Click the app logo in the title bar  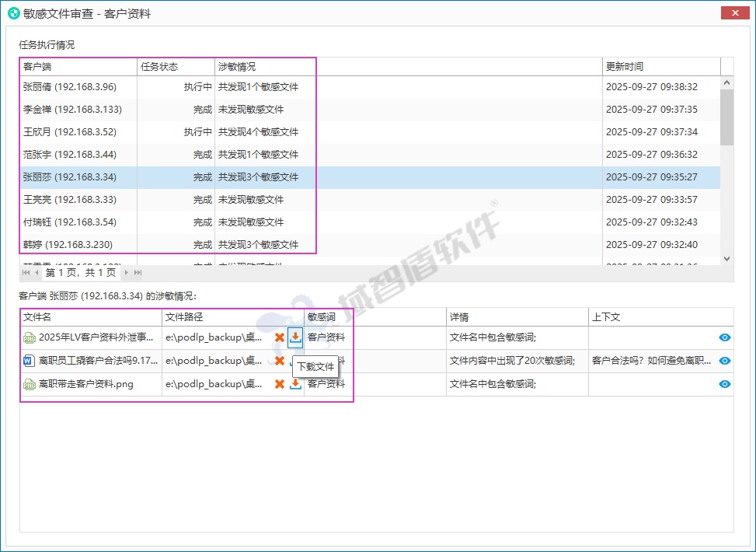(16, 12)
